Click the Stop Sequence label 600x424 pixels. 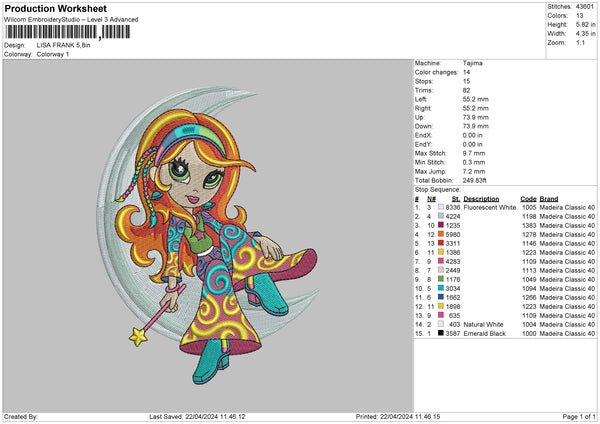click(437, 190)
